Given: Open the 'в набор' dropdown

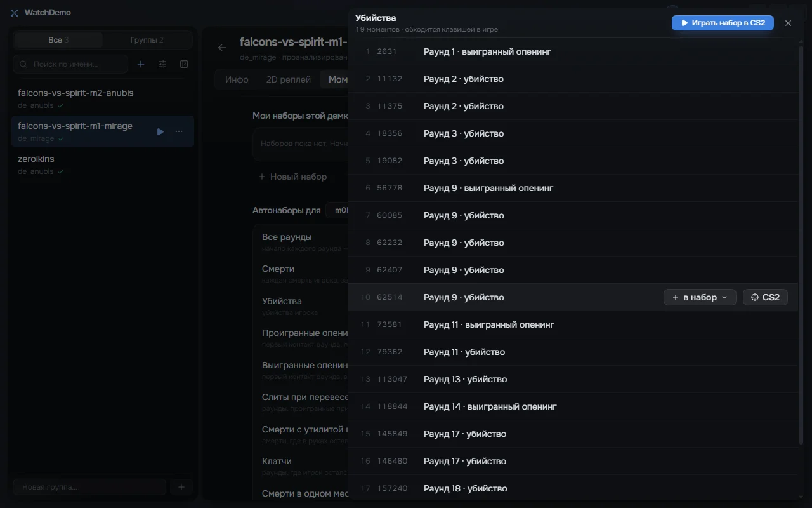Looking at the screenshot, I should click(x=700, y=297).
